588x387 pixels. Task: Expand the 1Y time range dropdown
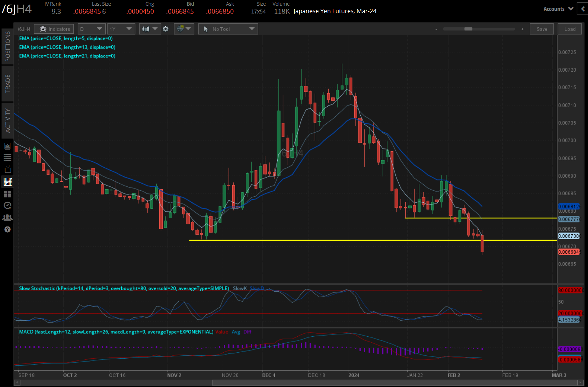[121, 29]
